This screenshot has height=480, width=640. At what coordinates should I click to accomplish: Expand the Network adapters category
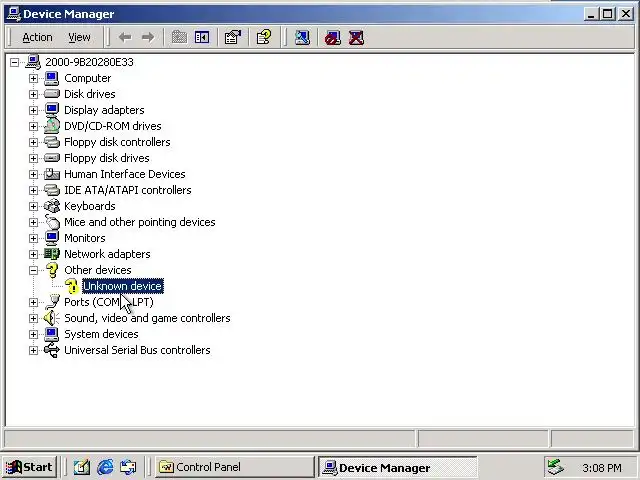tap(33, 254)
